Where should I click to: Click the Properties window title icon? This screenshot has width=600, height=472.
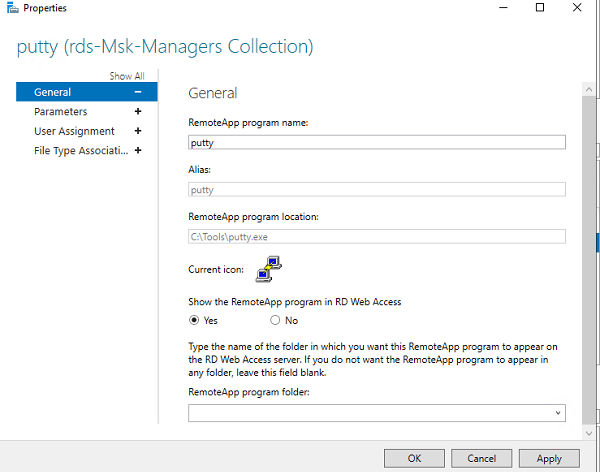tap(12, 8)
